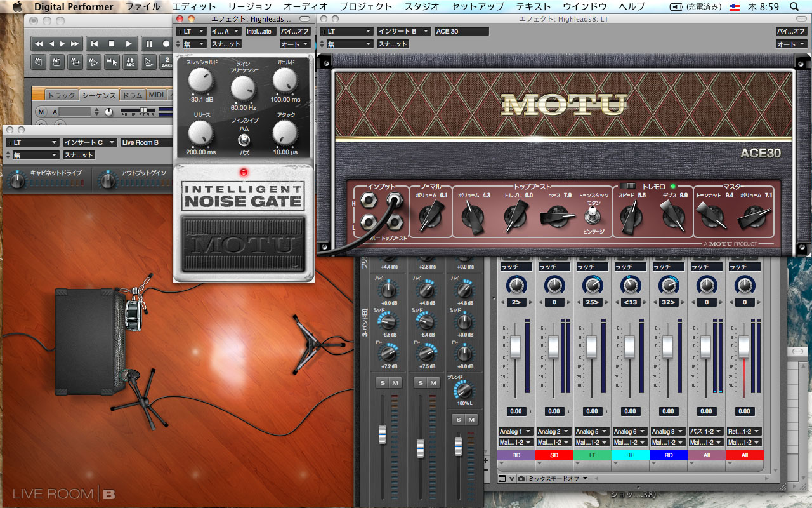Click the Attack 10.00 µs knob
Image resolution: width=812 pixels, height=508 pixels.
click(x=285, y=132)
